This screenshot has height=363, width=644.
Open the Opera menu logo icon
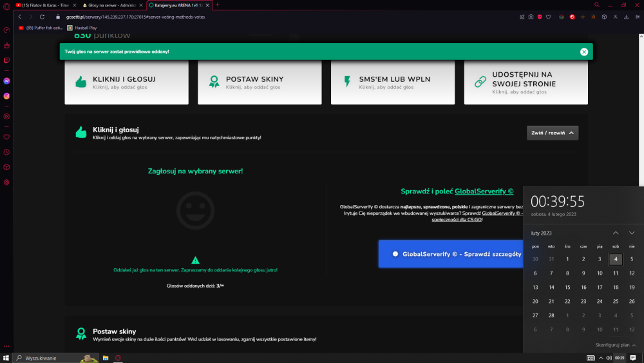click(6, 6)
